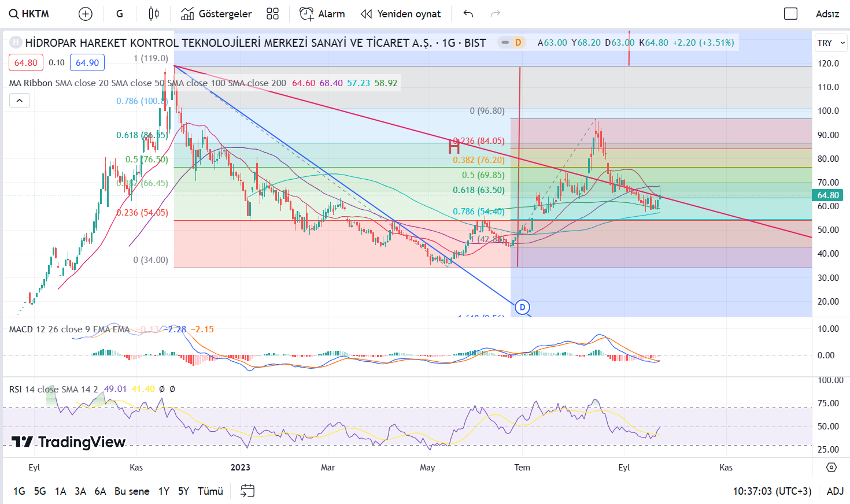The image size is (850, 504).
Task: Change the G daily interval selector
Action: (120, 14)
